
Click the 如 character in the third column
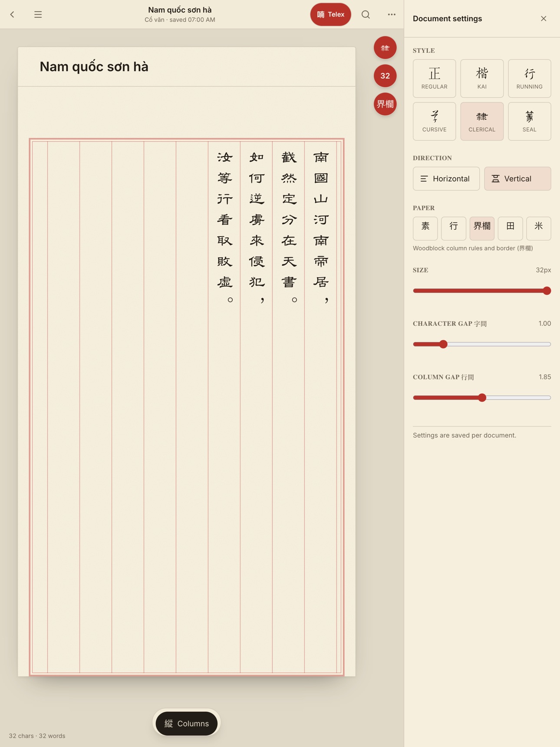click(x=257, y=158)
